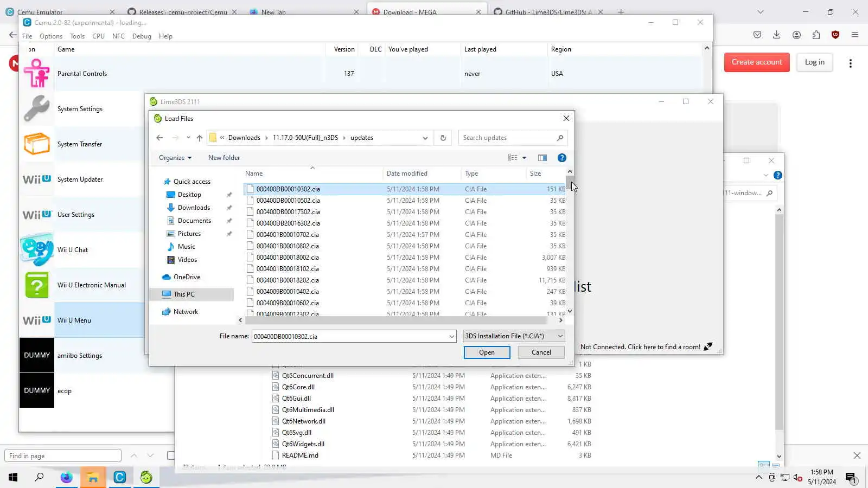This screenshot has width=868, height=488.
Task: Select Downloads in Quick access tree
Action: tap(194, 208)
